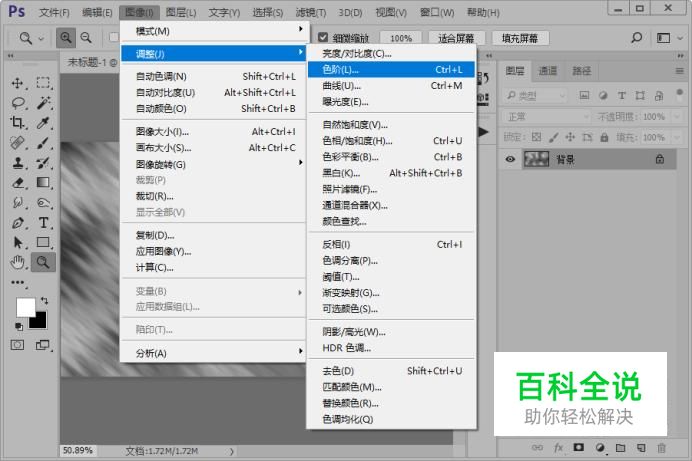The image size is (692, 461).
Task: Select the Clone Stamp tool
Action: 18,163
